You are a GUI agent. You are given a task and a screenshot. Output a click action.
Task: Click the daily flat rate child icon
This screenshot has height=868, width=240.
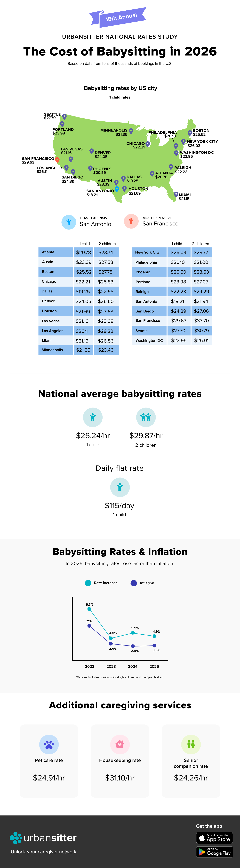point(120,487)
